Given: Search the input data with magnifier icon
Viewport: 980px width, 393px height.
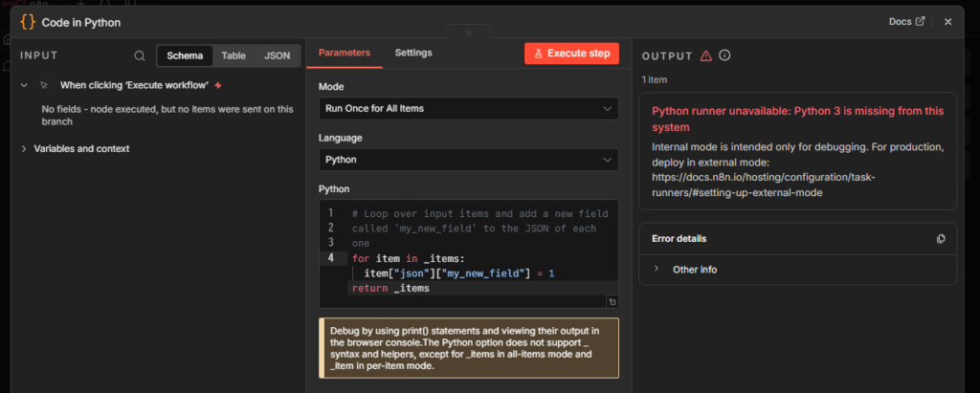Looking at the screenshot, I should pyautogui.click(x=140, y=55).
